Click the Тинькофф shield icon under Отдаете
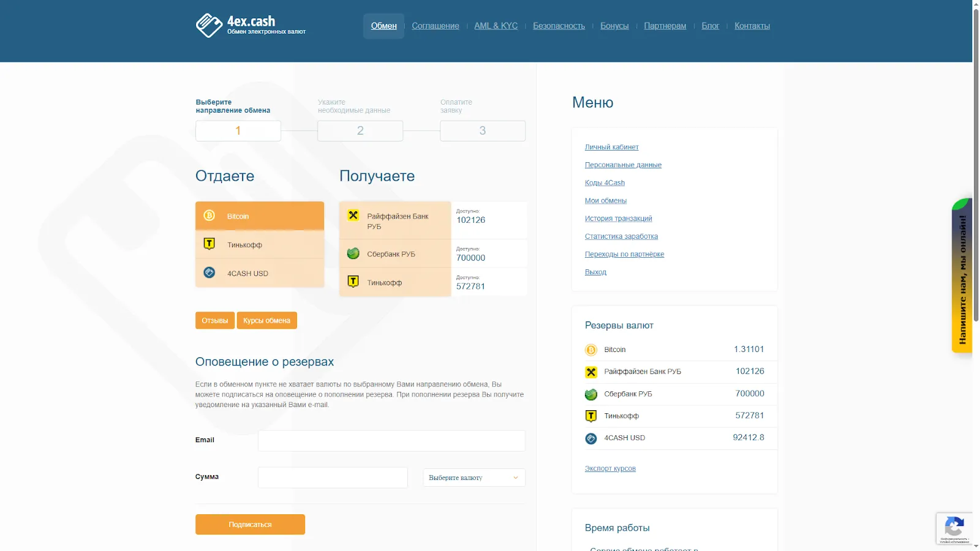The height and width of the screenshot is (551, 980). tap(209, 244)
